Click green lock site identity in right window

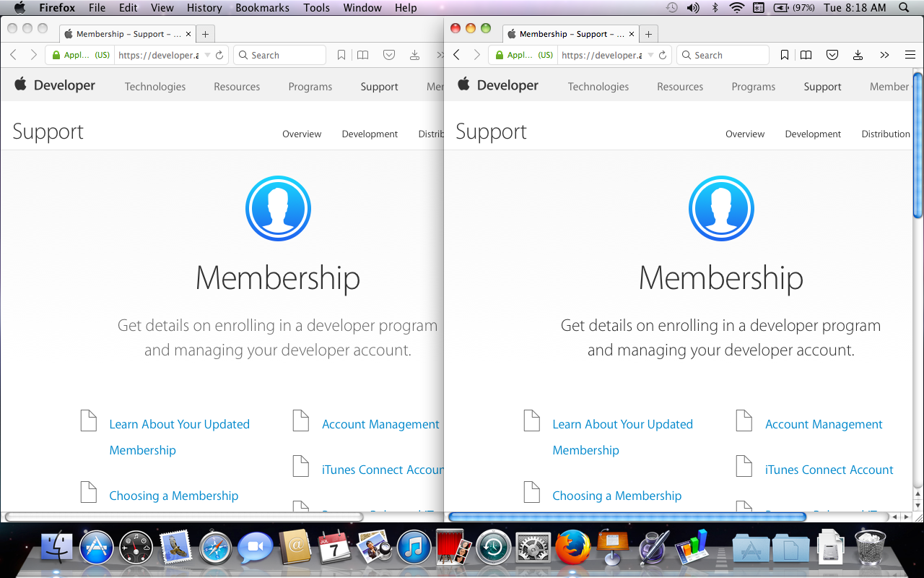tap(523, 55)
